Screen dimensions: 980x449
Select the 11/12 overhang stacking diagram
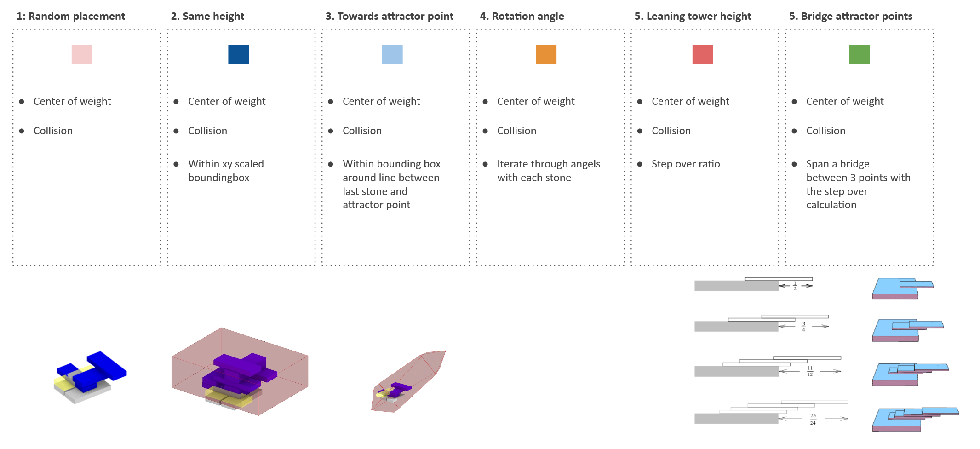pyautogui.click(x=768, y=366)
